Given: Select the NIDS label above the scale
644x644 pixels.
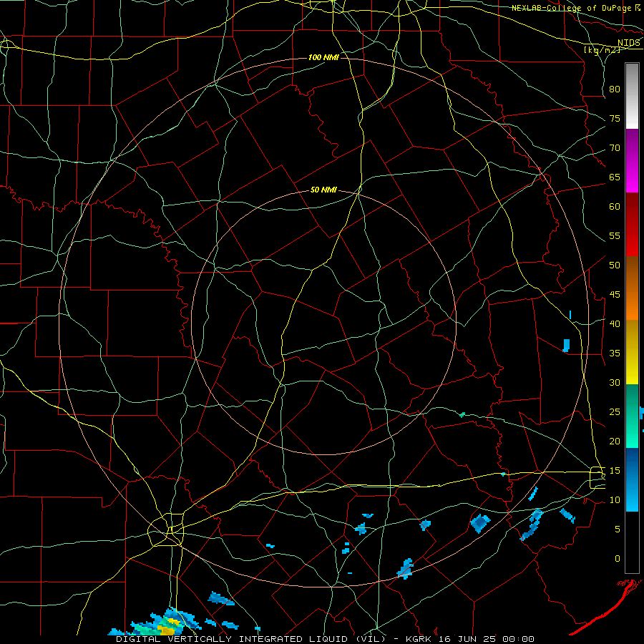Looking at the screenshot, I should 629,42.
